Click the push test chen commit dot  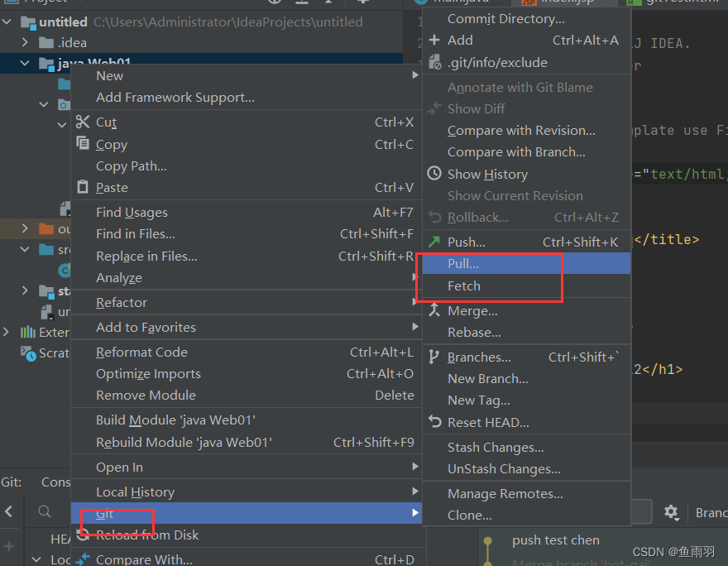click(487, 540)
